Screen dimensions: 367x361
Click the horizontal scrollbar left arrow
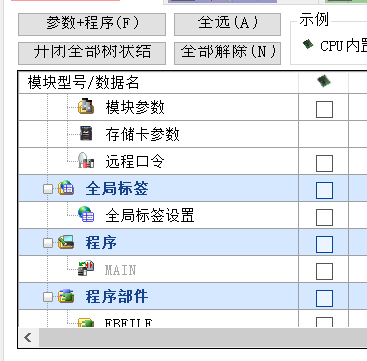29,337
